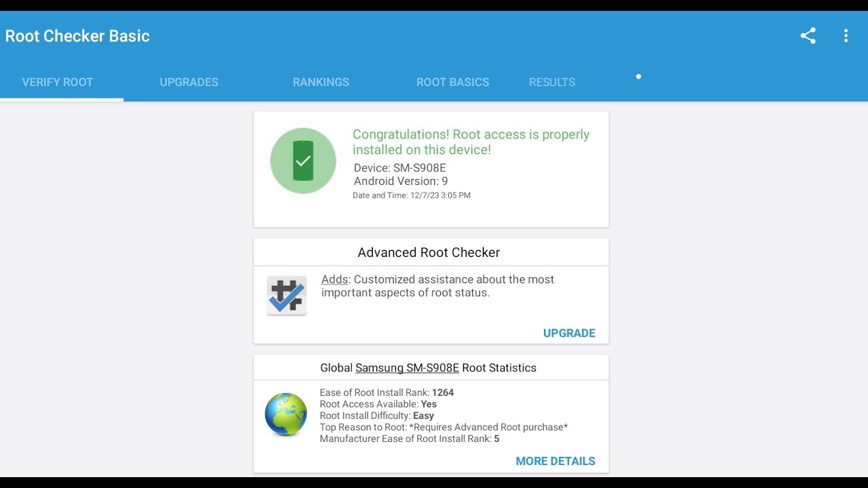Tap 'Ease of Root Install Rank: 1264'
The image size is (868, 488).
coord(387,392)
